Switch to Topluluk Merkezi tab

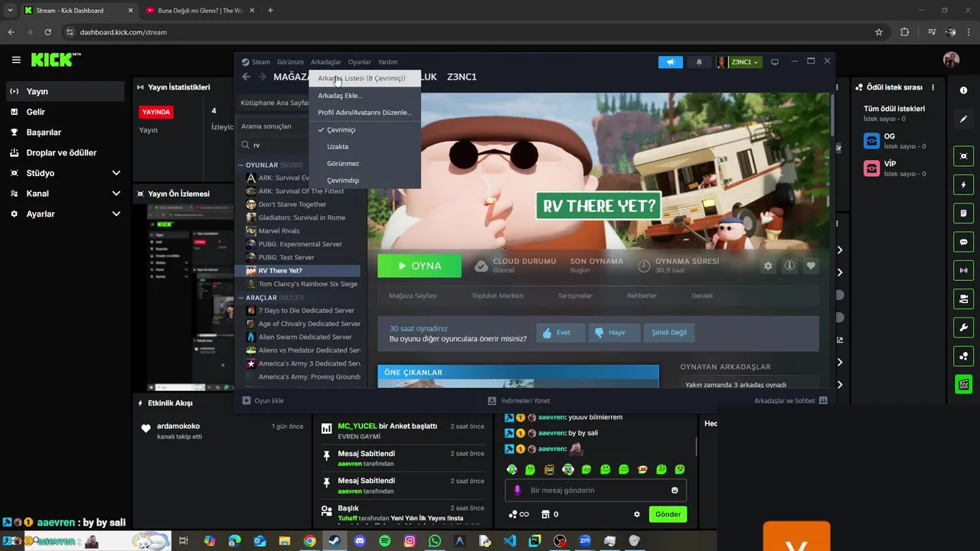498,295
